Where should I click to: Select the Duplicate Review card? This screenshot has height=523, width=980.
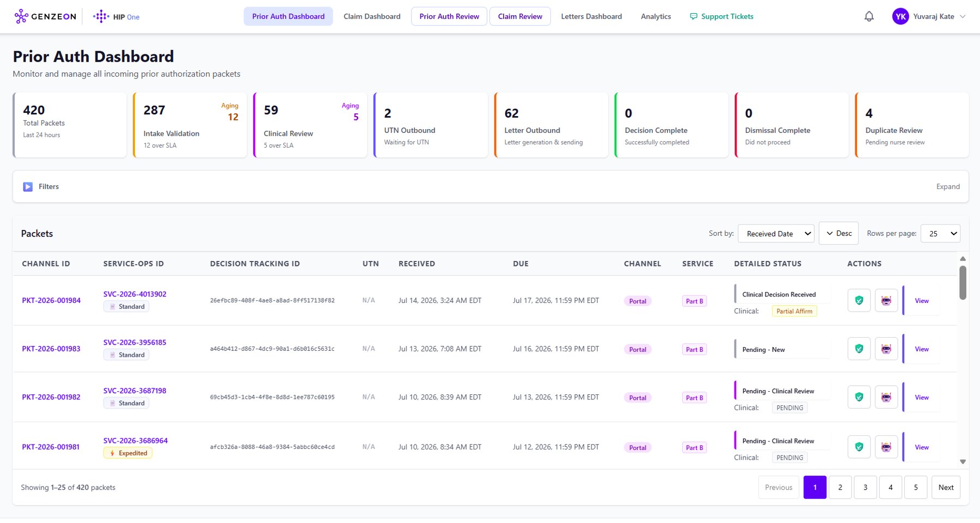click(912, 125)
